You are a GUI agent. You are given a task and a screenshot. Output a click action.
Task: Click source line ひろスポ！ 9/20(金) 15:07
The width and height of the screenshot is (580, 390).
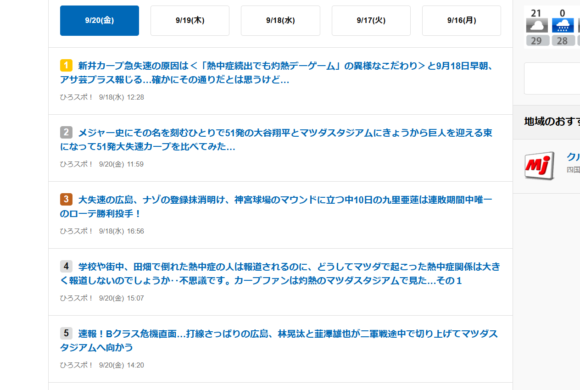tap(102, 298)
